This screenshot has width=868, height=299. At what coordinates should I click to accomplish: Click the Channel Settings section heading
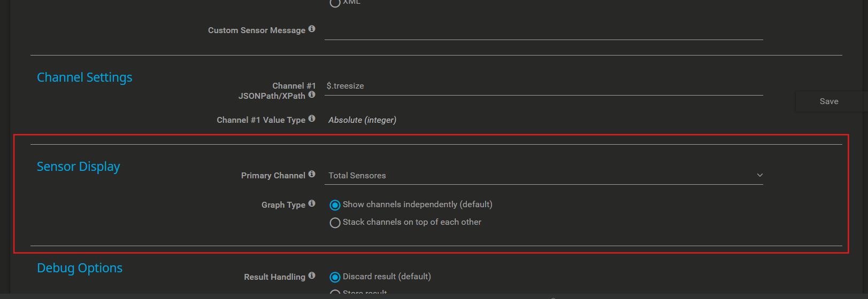click(x=85, y=77)
